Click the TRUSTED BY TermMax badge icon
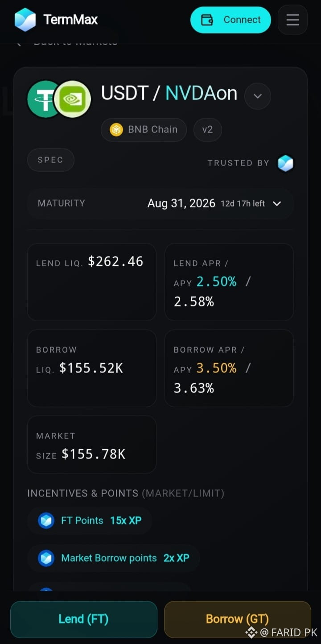Screen dimensions: 321x644 [285, 163]
